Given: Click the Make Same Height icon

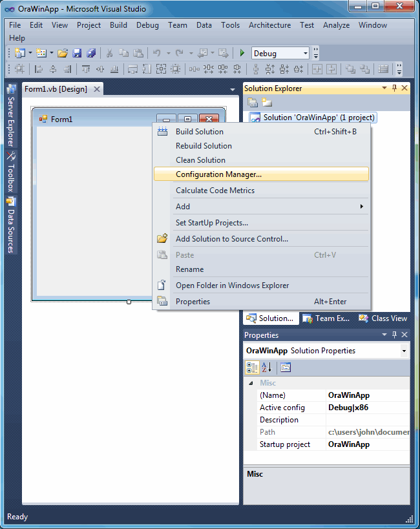Looking at the screenshot, I should 147,69.
